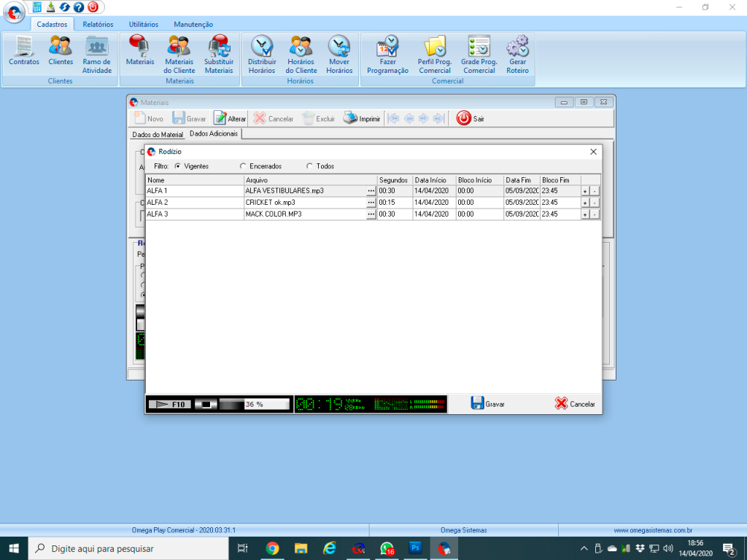Open Perfil Prog. Comercial folder icon
Screen dimensions: 747x560
point(435,47)
